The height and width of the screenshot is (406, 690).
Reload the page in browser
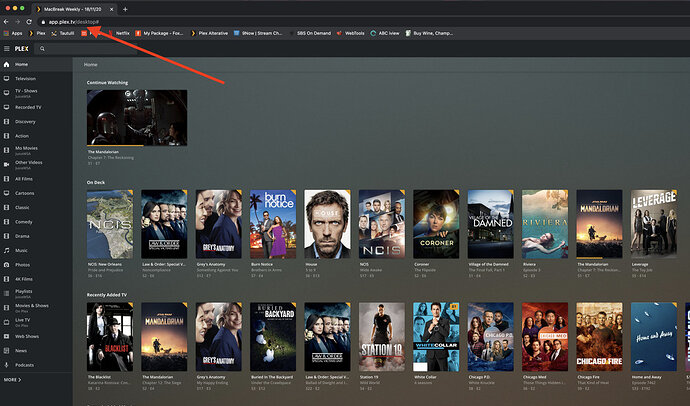[29, 22]
